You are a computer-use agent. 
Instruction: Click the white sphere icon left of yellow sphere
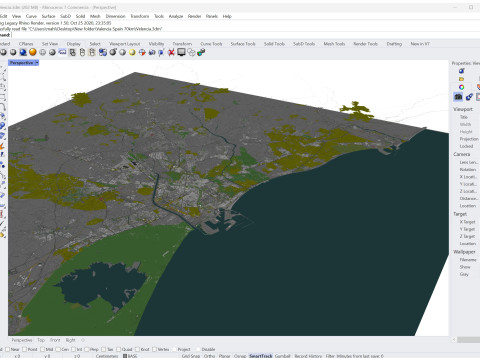coord(122,52)
